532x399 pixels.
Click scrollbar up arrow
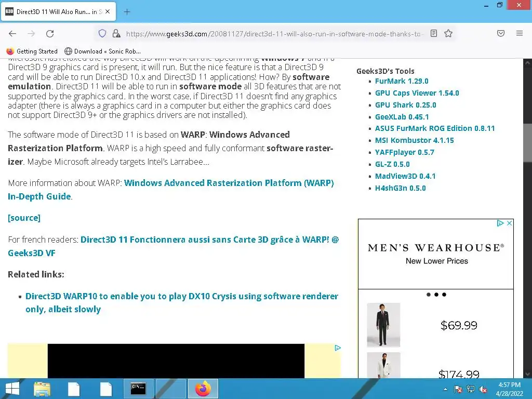click(x=527, y=63)
